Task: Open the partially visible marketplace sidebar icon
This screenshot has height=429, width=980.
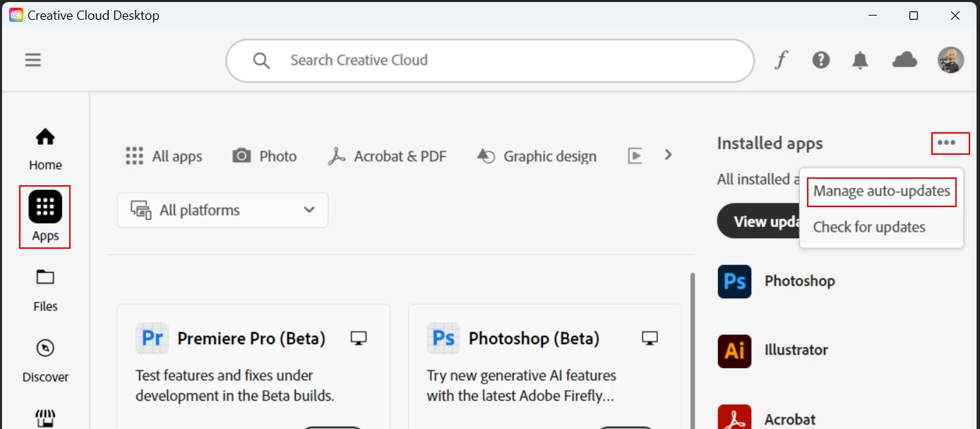Action: [x=45, y=419]
